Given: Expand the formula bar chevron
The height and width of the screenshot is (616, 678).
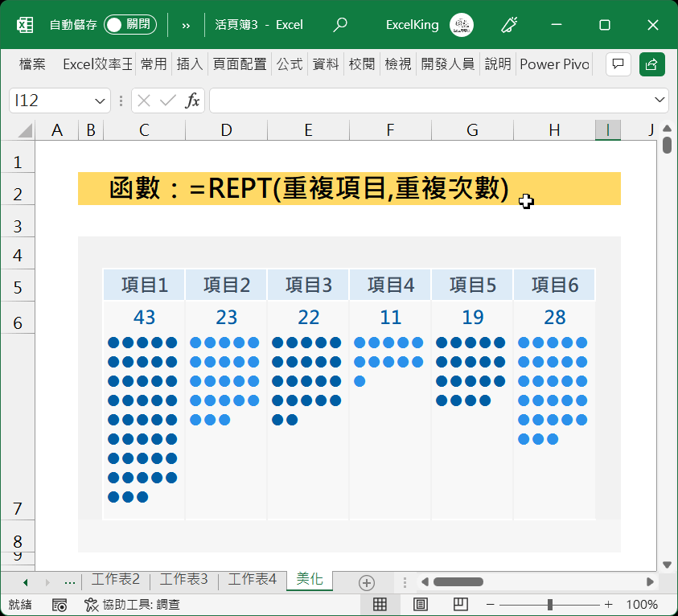Looking at the screenshot, I should [x=660, y=101].
